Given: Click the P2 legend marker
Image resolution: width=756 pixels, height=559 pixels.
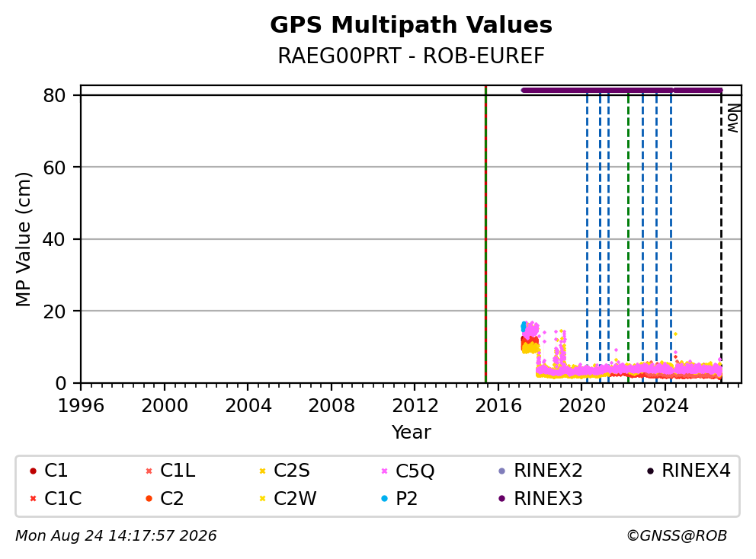Looking at the screenshot, I should [384, 498].
